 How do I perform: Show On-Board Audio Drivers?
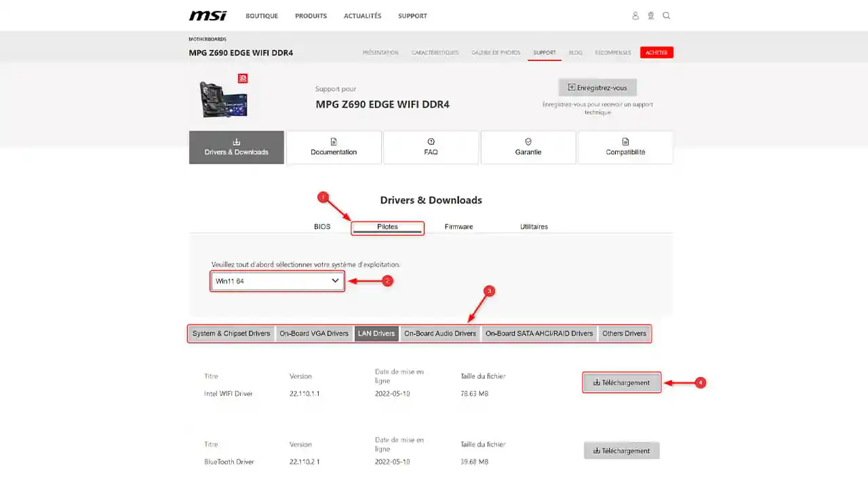click(440, 333)
